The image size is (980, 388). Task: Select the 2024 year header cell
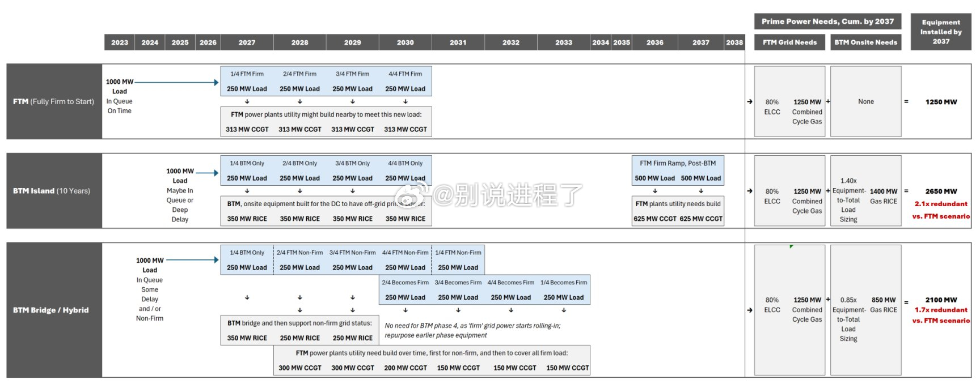coord(150,42)
